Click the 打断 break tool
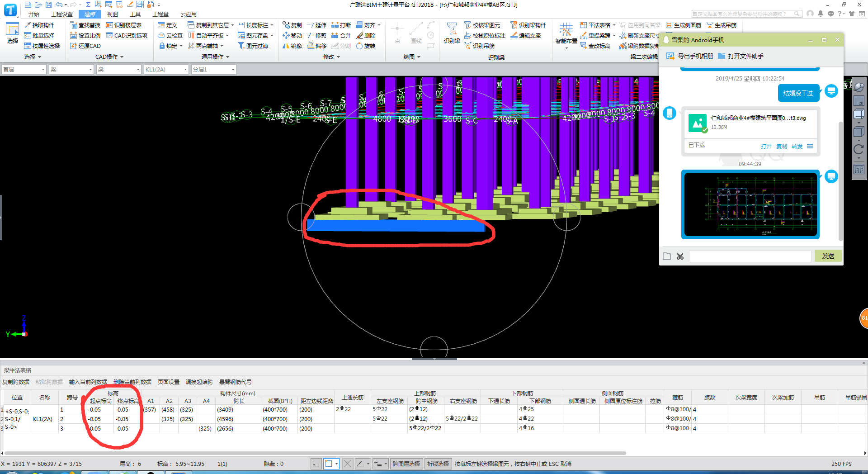This screenshot has width=868, height=474. [341, 25]
